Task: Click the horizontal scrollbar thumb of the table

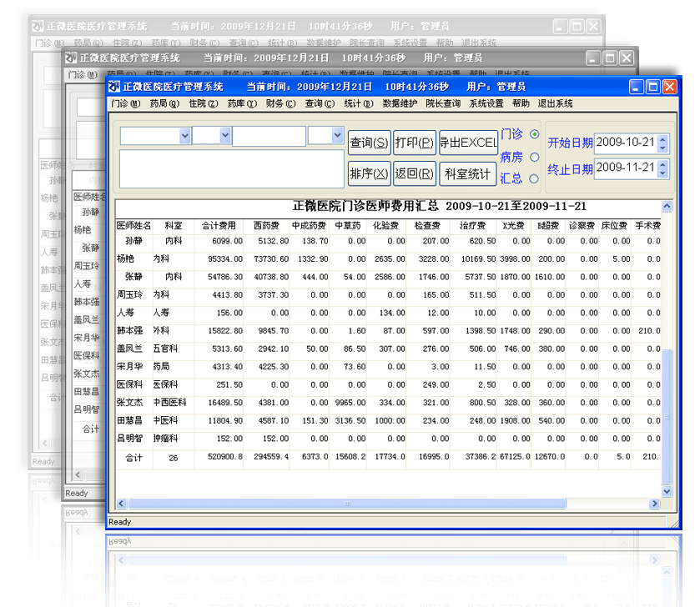Action: (x=347, y=504)
